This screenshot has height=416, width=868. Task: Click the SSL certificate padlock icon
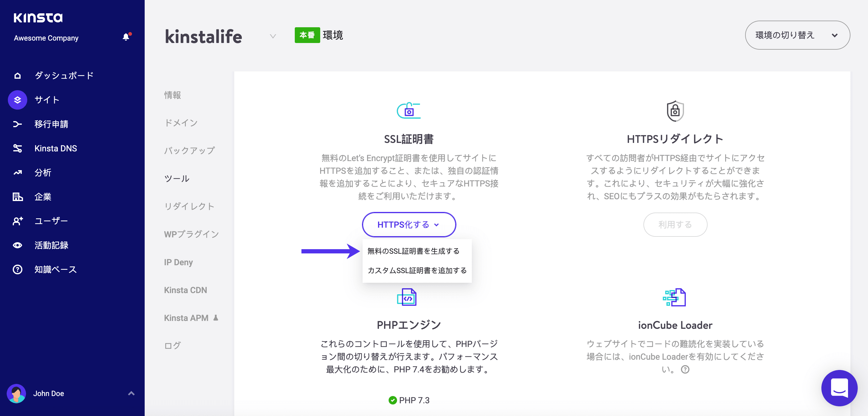pos(408,111)
